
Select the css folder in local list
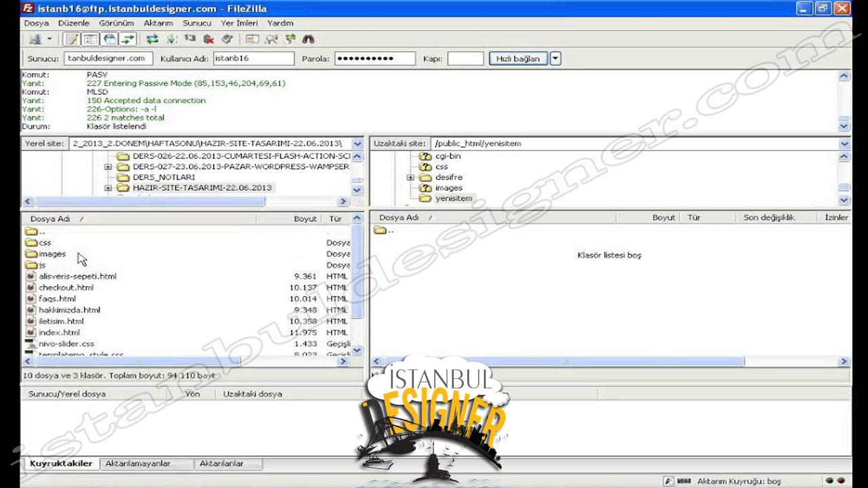click(x=45, y=243)
